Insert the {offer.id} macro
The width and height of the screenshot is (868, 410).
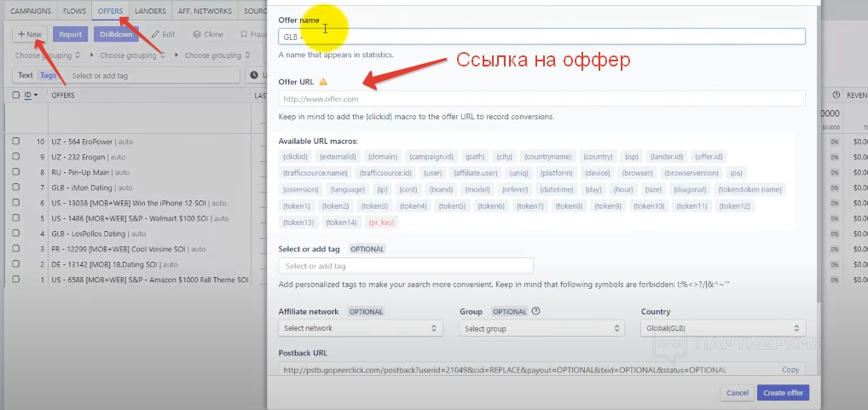click(709, 157)
